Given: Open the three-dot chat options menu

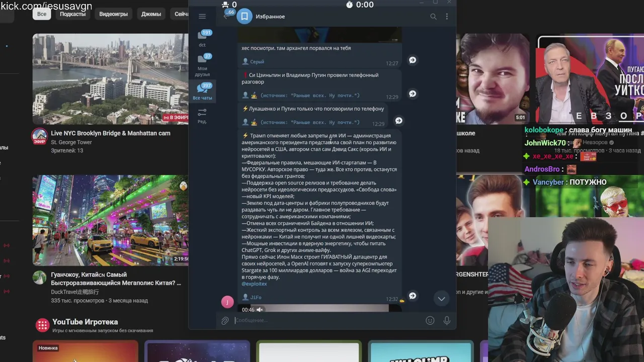Looking at the screenshot, I should pyautogui.click(x=447, y=17).
